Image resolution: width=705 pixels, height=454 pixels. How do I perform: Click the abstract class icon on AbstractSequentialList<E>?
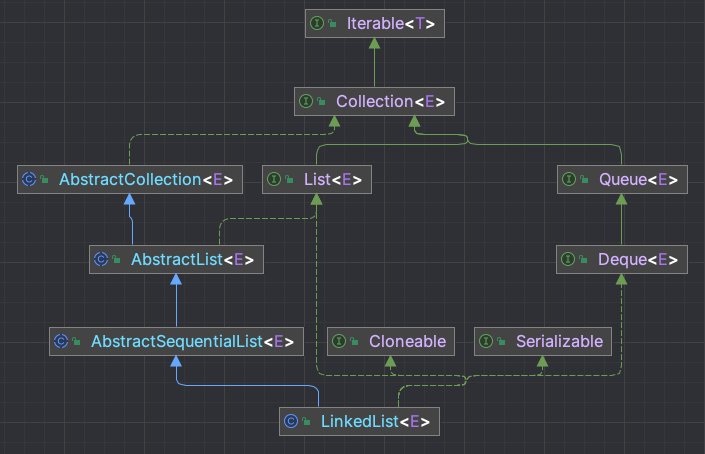click(x=61, y=341)
